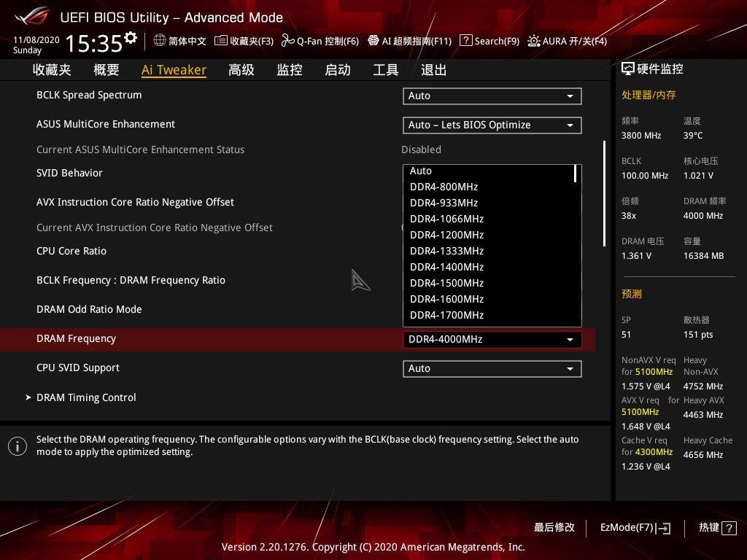The height and width of the screenshot is (560, 747).
Task: Open the CPU SVID Support dropdown
Action: 492,368
